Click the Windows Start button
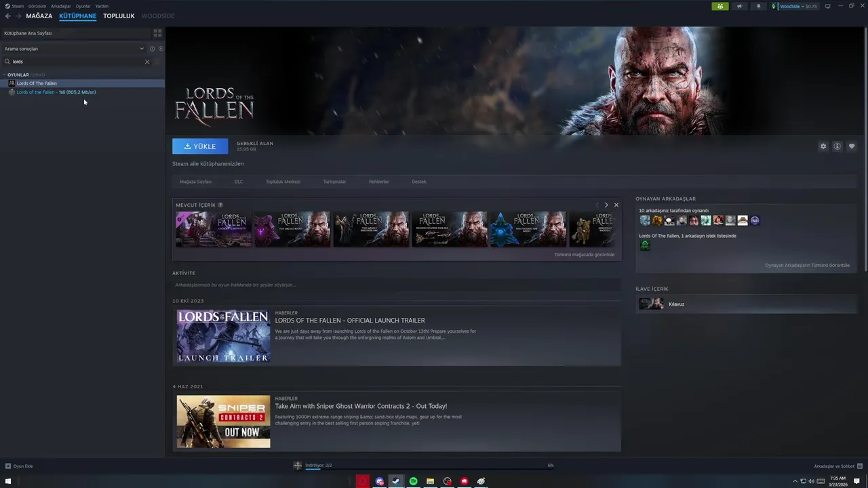This screenshot has height=488, width=868. coord(8,481)
